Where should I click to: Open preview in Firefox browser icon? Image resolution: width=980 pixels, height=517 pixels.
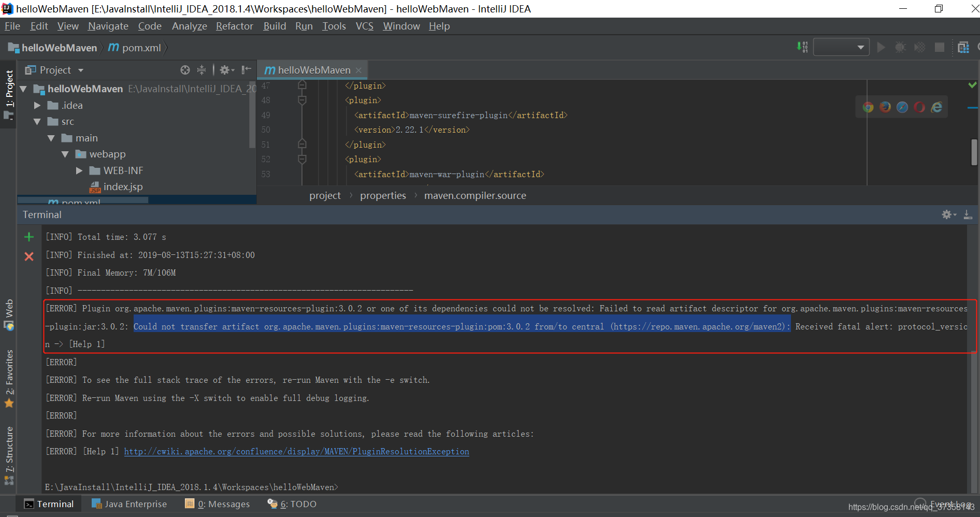[x=885, y=107]
